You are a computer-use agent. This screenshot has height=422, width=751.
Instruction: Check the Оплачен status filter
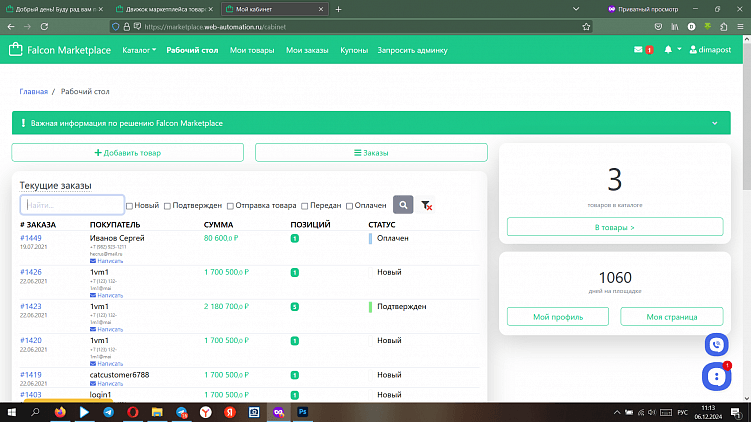[350, 206]
